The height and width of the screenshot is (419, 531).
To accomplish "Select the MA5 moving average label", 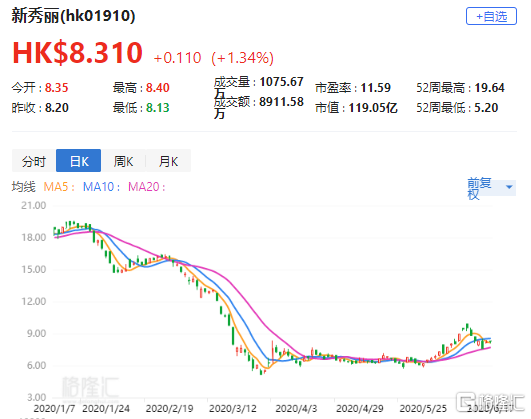I will (x=59, y=187).
